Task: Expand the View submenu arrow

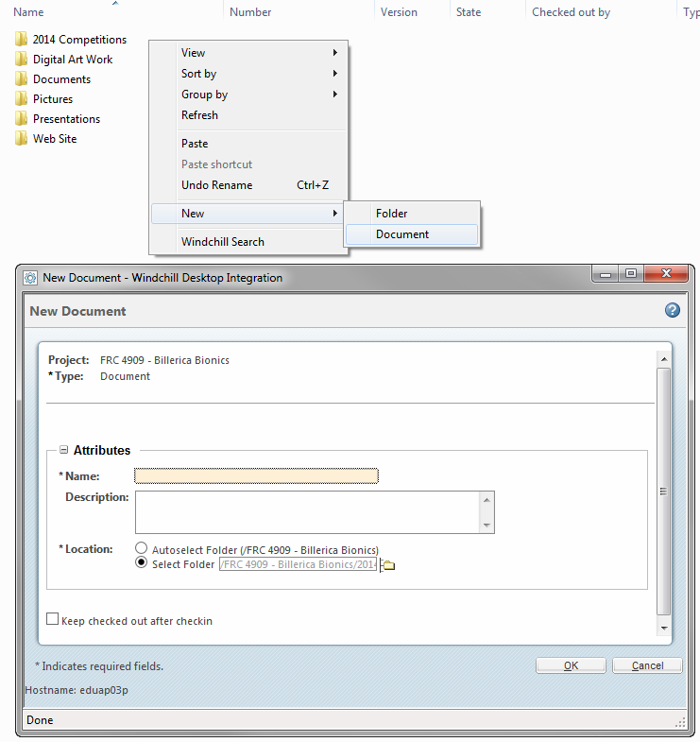Action: pyautogui.click(x=334, y=53)
